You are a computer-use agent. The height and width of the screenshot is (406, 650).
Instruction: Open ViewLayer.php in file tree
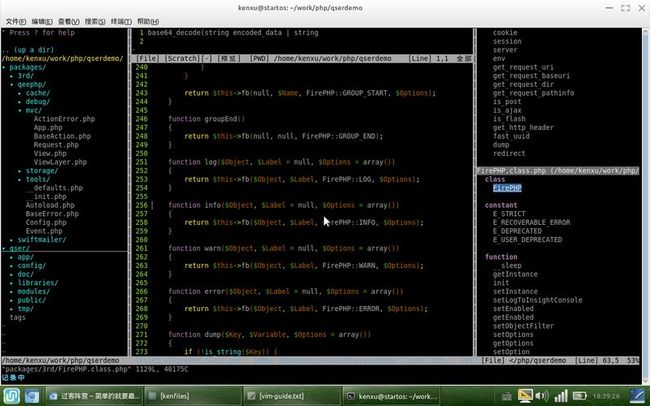60,162
